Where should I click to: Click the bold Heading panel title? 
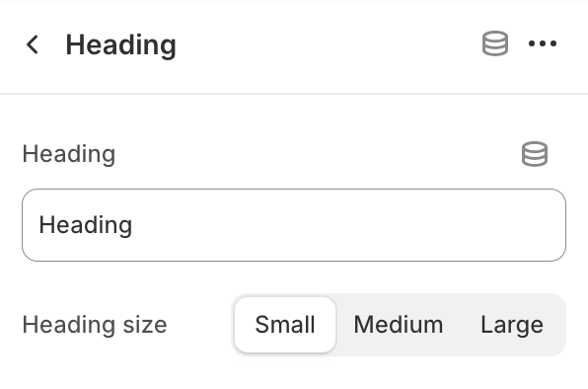tap(120, 45)
